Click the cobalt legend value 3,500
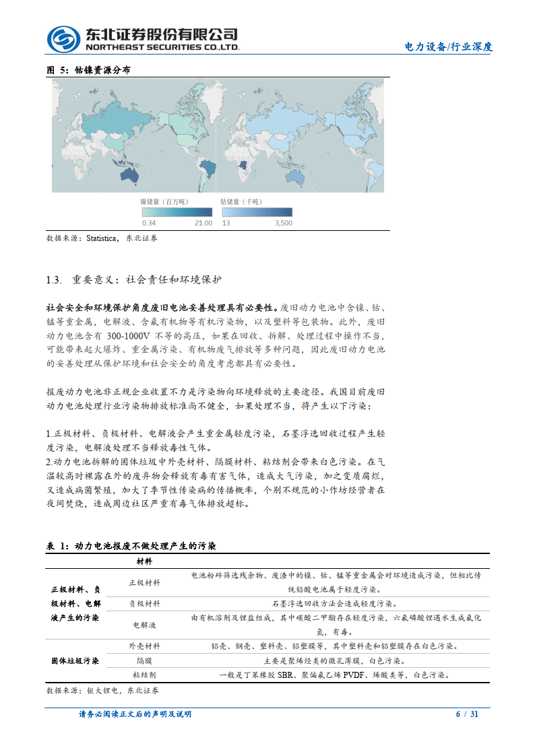Viewport: 535px width, 756px height. (284, 224)
